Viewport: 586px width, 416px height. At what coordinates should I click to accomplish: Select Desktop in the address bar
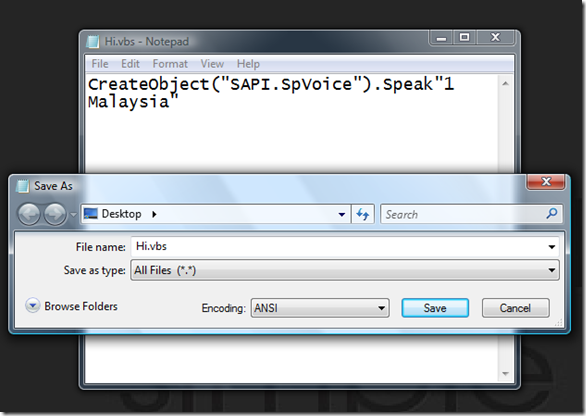(121, 214)
